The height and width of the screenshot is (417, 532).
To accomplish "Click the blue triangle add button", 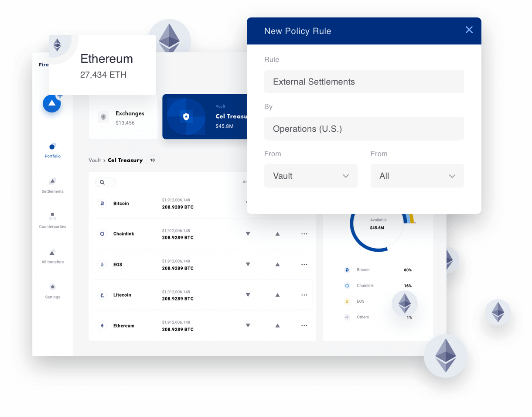I will (52, 103).
